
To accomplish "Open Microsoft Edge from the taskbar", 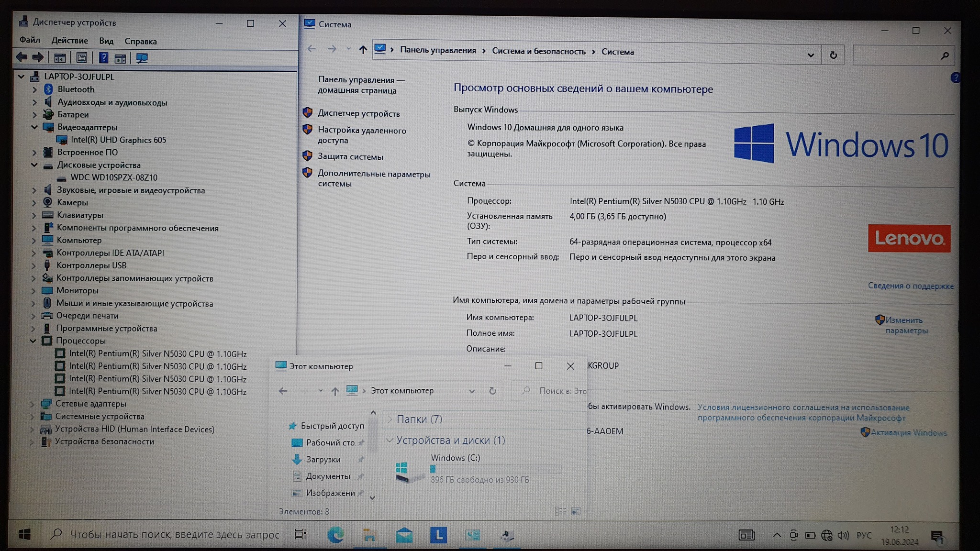I will 335,535.
